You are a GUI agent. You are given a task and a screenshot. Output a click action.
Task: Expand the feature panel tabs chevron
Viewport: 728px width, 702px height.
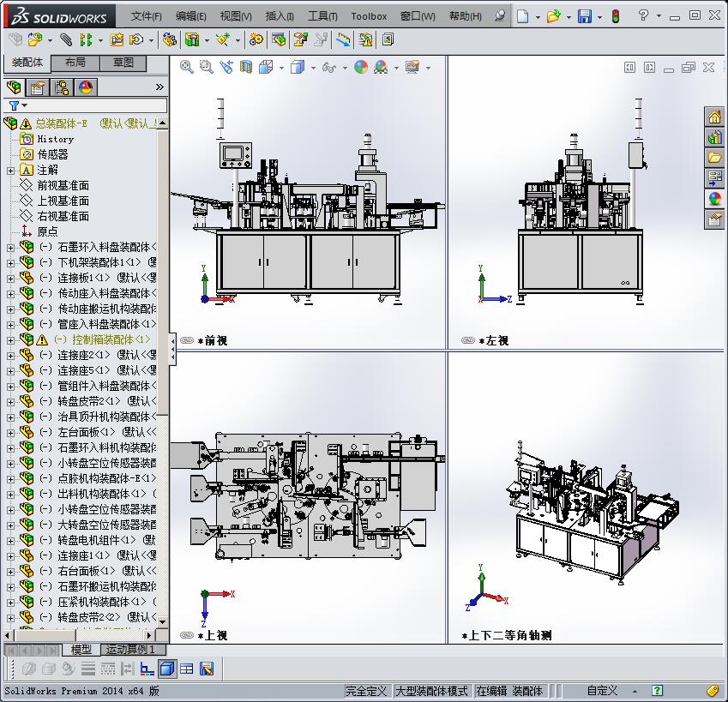pos(159,87)
